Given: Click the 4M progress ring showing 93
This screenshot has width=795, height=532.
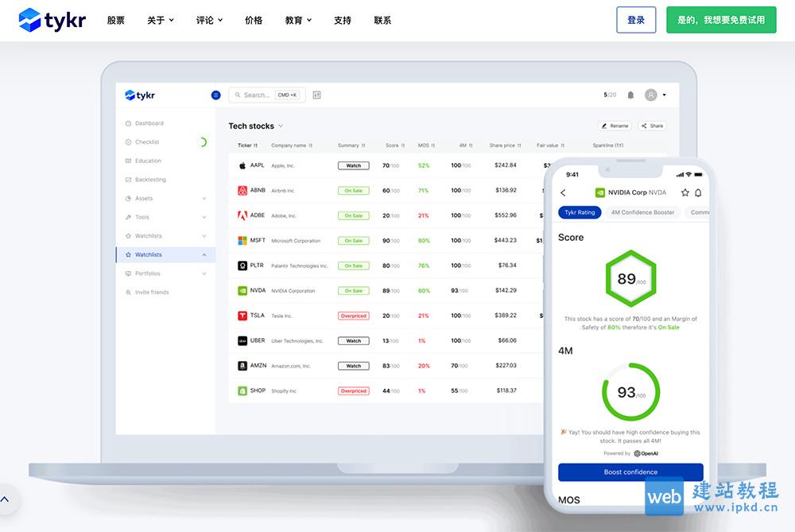Looking at the screenshot, I should click(630, 391).
